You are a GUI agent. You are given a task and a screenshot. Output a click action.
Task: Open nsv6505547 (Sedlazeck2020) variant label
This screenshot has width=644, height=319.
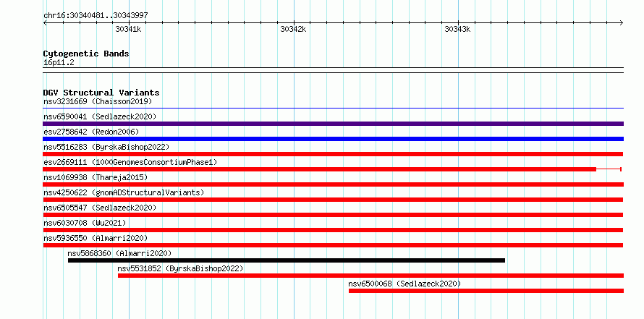coord(100,208)
